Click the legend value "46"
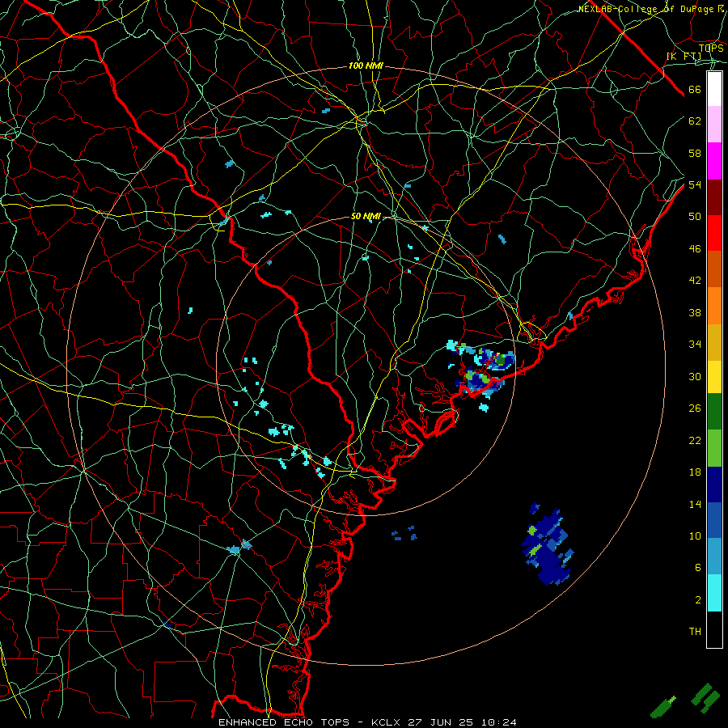 (695, 249)
